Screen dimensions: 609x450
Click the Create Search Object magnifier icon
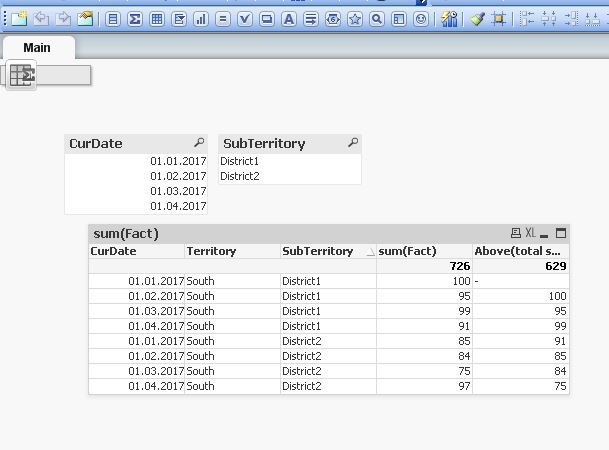[x=377, y=19]
